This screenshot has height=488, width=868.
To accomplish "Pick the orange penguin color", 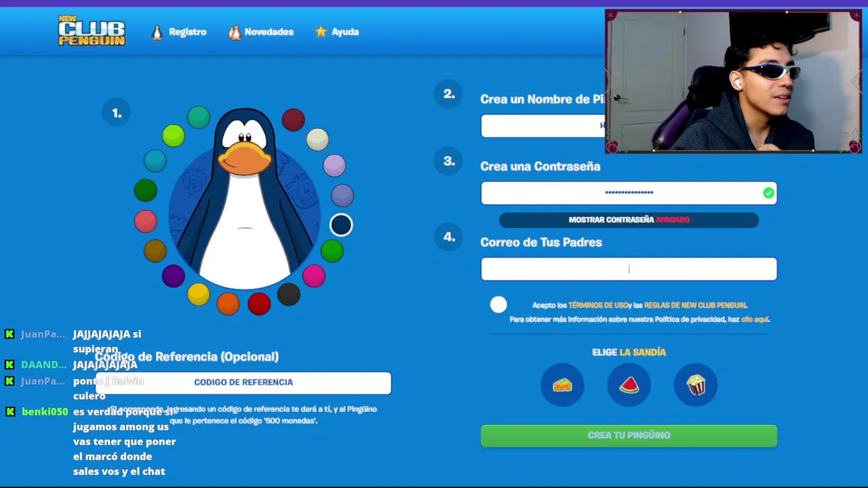I will coord(228,303).
